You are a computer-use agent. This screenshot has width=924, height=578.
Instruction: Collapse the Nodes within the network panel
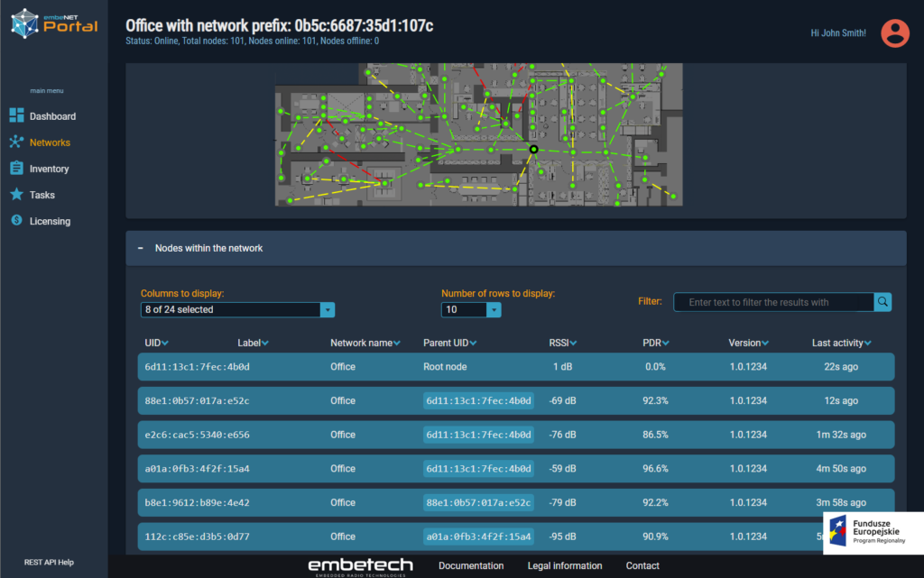[x=141, y=248]
